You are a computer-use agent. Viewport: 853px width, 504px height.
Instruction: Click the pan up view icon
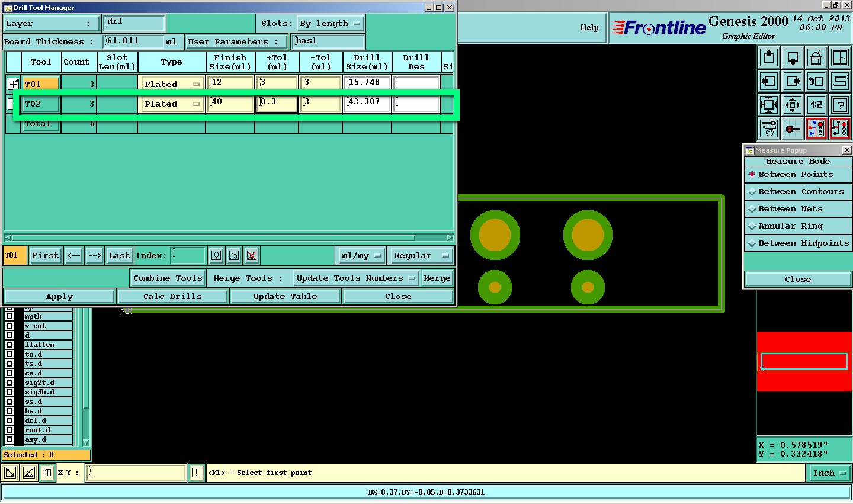click(x=769, y=57)
